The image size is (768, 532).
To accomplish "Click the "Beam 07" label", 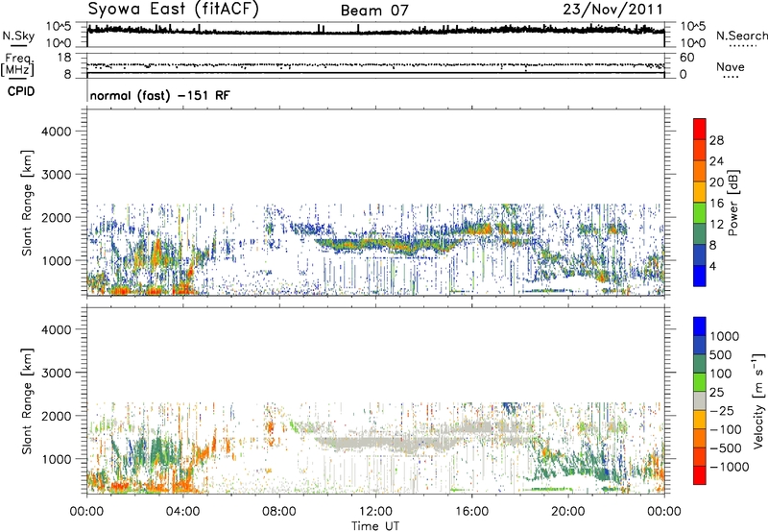I will 374,11.
